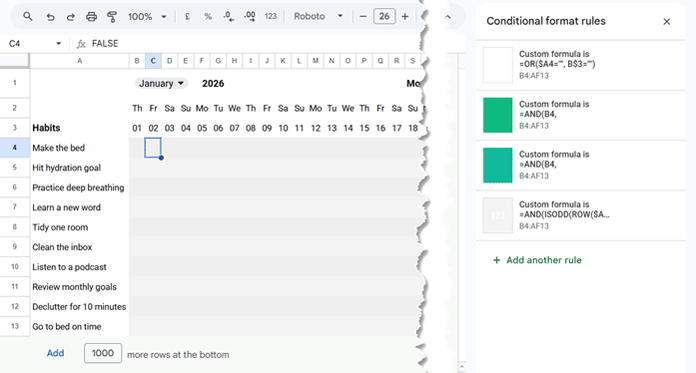Select the 'Review monthly goals' cell
Screen dimensions: 696x373
tap(79, 287)
